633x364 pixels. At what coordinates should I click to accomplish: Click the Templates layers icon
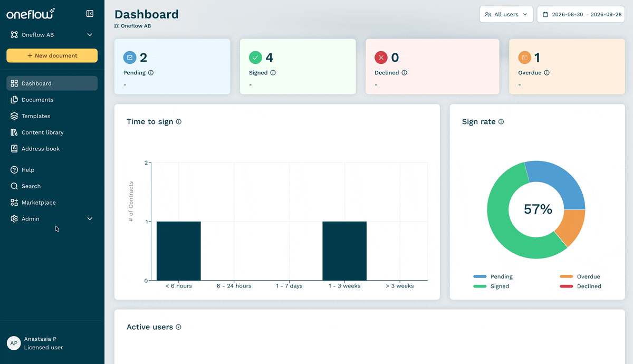click(14, 116)
